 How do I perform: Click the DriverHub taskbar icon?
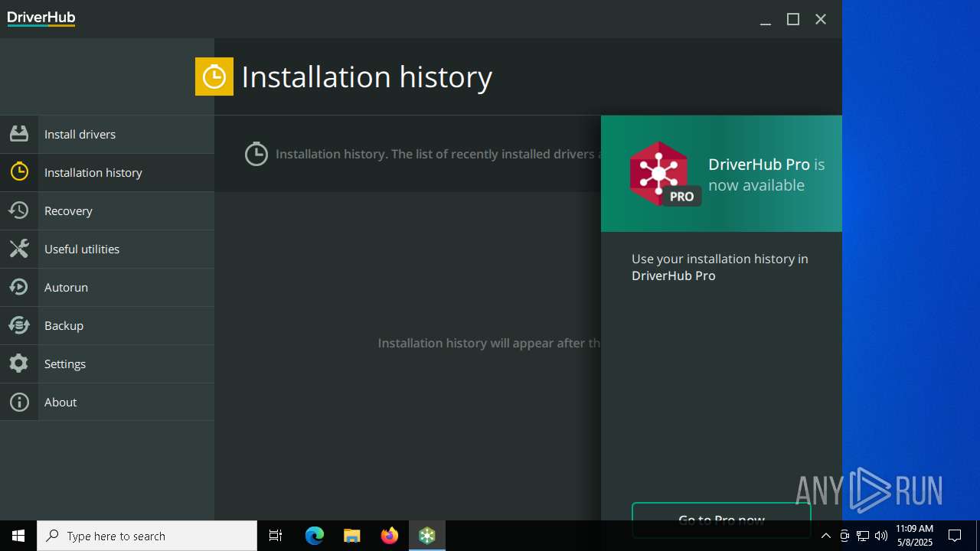[427, 536]
